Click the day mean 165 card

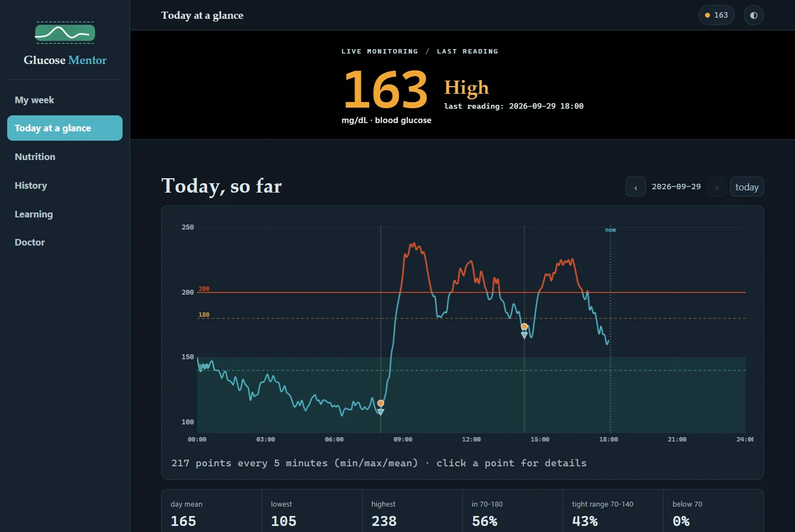coord(211,511)
